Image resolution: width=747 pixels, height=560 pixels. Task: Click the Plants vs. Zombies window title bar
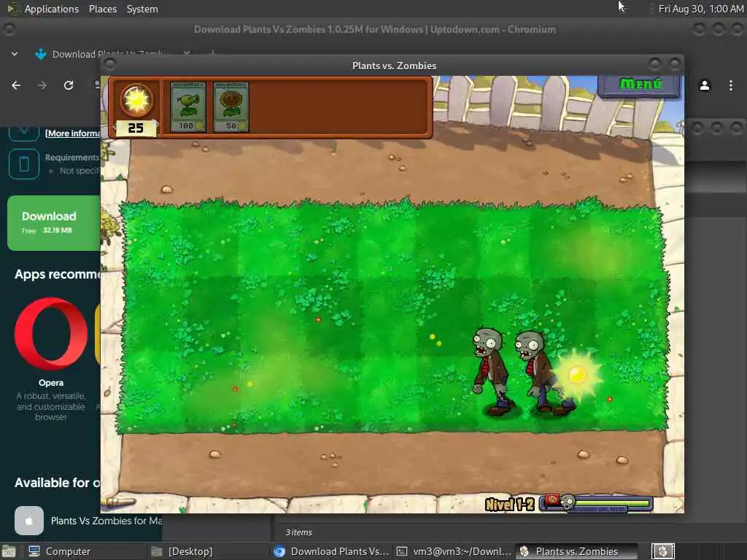tap(393, 66)
